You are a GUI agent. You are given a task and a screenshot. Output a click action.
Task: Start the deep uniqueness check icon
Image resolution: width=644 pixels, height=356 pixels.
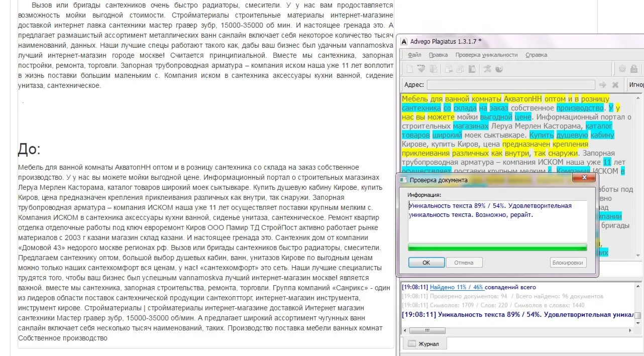point(487,69)
